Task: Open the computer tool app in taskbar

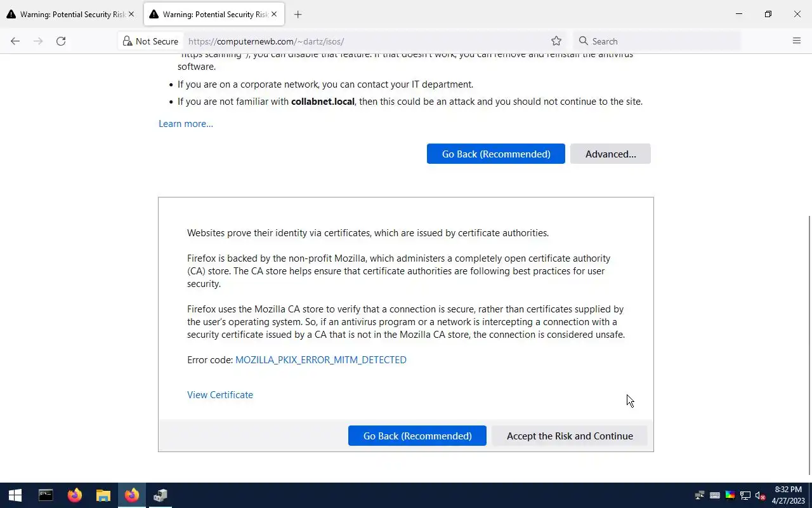Action: coord(160,495)
